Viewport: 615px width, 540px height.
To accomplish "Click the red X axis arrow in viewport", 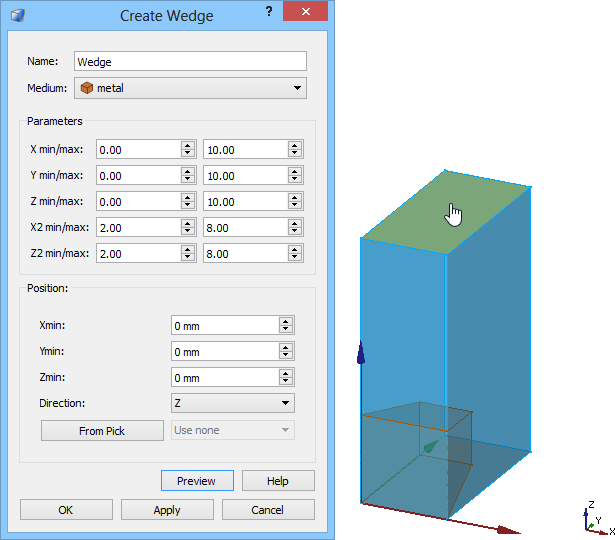I will (508, 530).
